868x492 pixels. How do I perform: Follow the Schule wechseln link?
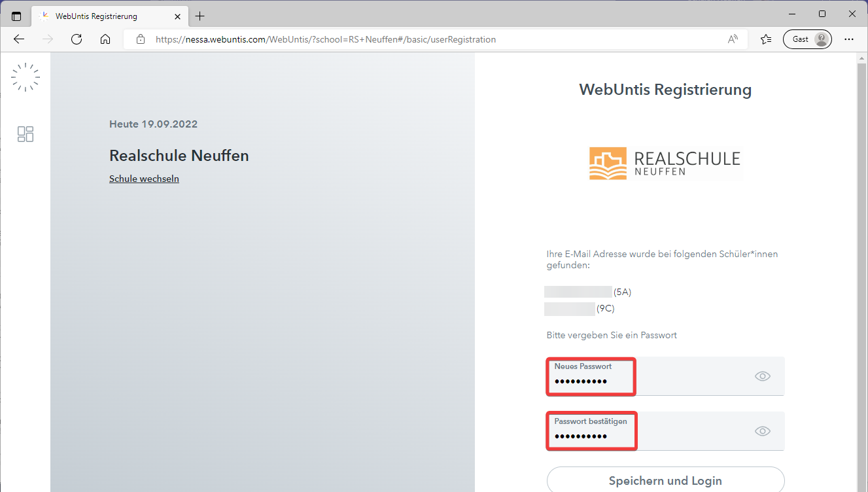point(144,179)
